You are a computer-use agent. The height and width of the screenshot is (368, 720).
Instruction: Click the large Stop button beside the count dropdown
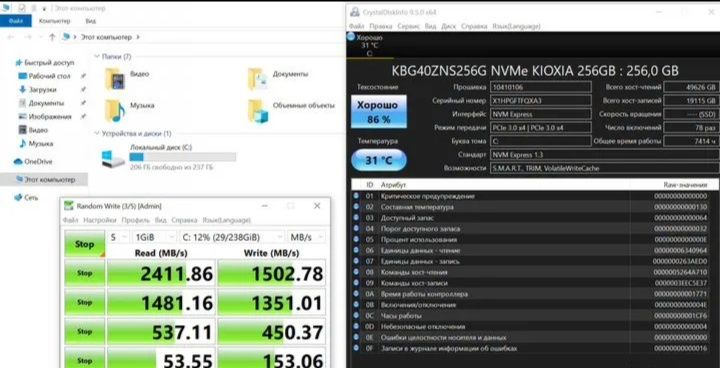(x=84, y=244)
